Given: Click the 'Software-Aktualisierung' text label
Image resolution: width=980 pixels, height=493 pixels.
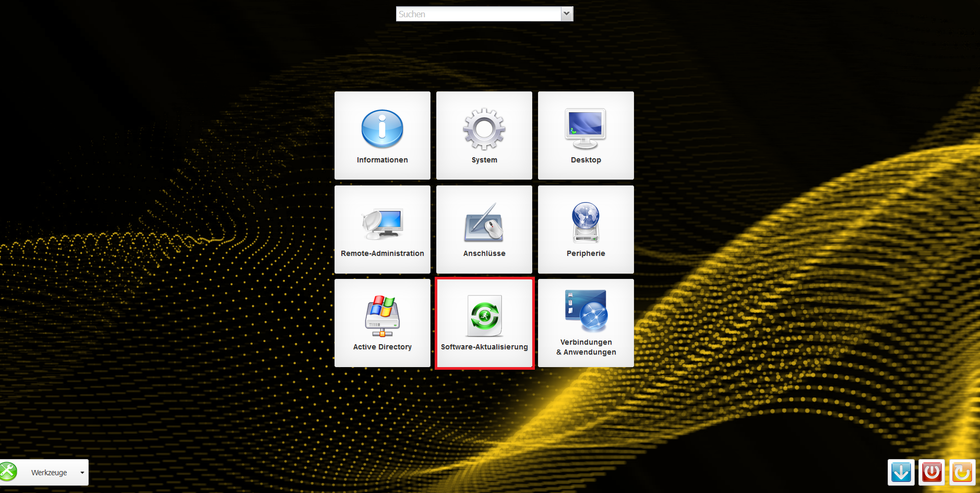Looking at the screenshot, I should point(484,347).
